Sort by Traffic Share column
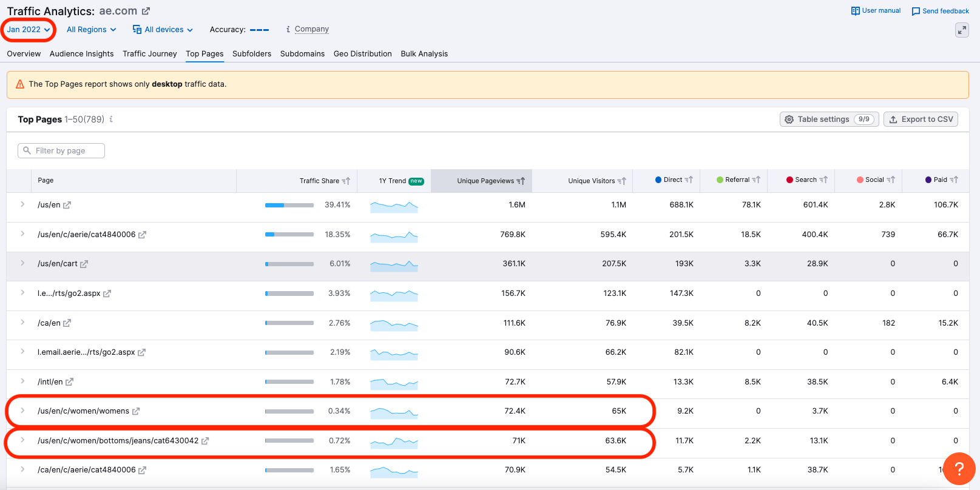The width and height of the screenshot is (980, 490). click(x=325, y=181)
